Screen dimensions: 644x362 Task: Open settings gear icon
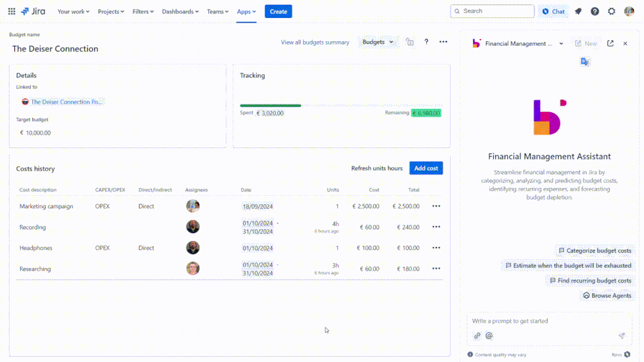[612, 12]
